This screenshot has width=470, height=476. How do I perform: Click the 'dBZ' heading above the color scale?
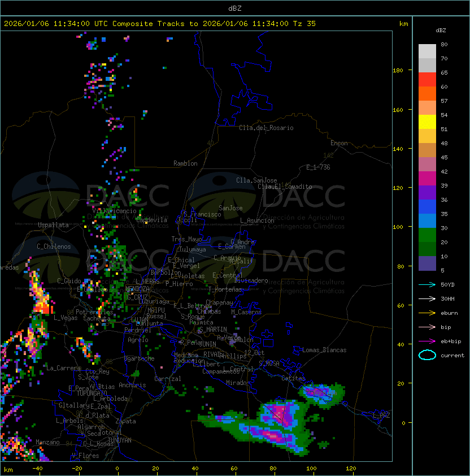(x=441, y=31)
